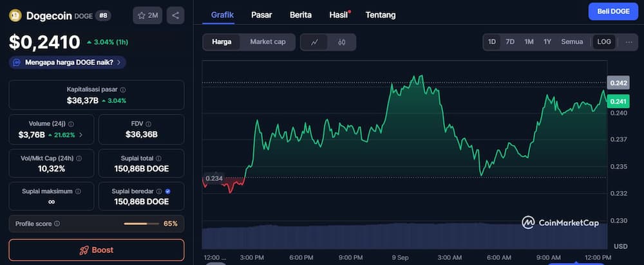This screenshot has height=265, width=644.
Task: Click Mengapa harga DOGE naik link
Action: click(x=69, y=63)
